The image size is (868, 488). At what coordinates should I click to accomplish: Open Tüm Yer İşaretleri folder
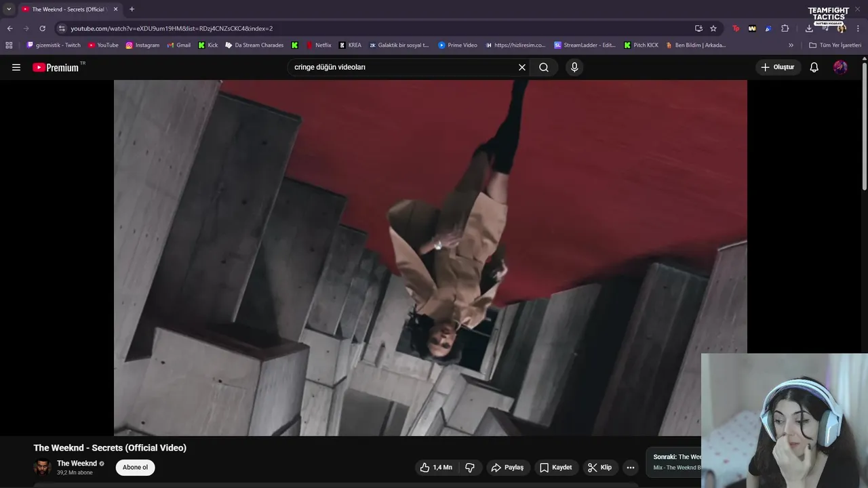click(x=835, y=45)
